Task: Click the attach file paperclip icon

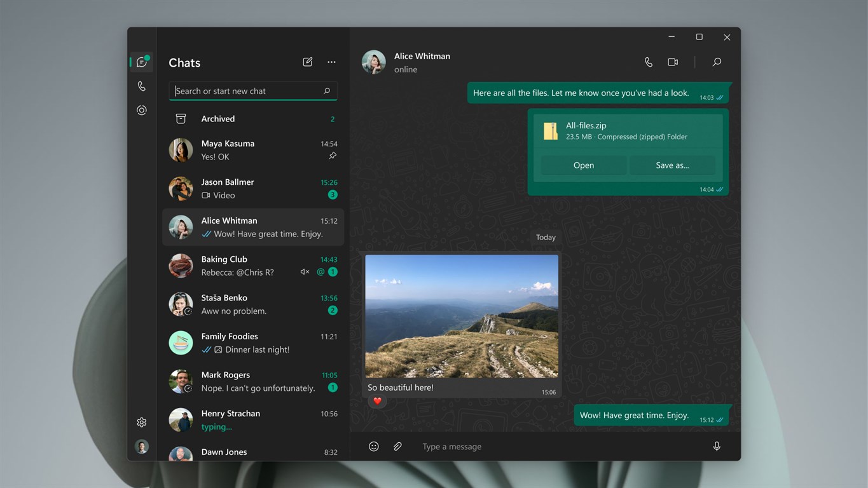Action: 397,447
